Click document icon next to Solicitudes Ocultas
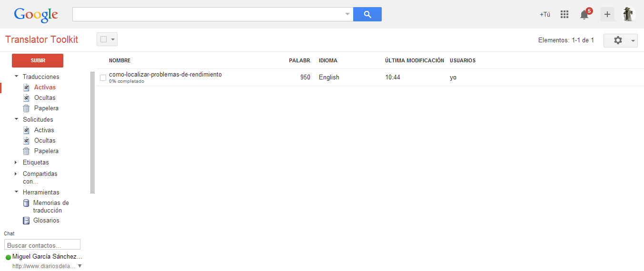The image size is (644, 271). [27, 141]
